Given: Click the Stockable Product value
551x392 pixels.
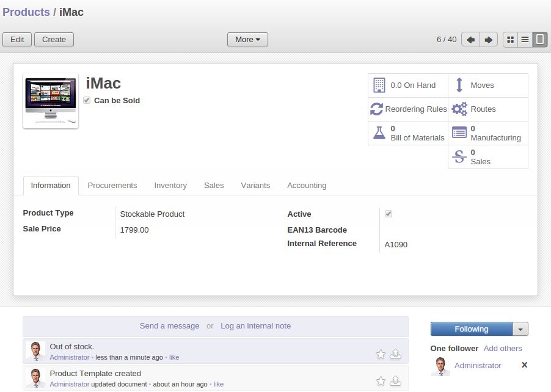Looking at the screenshot, I should click(152, 214).
